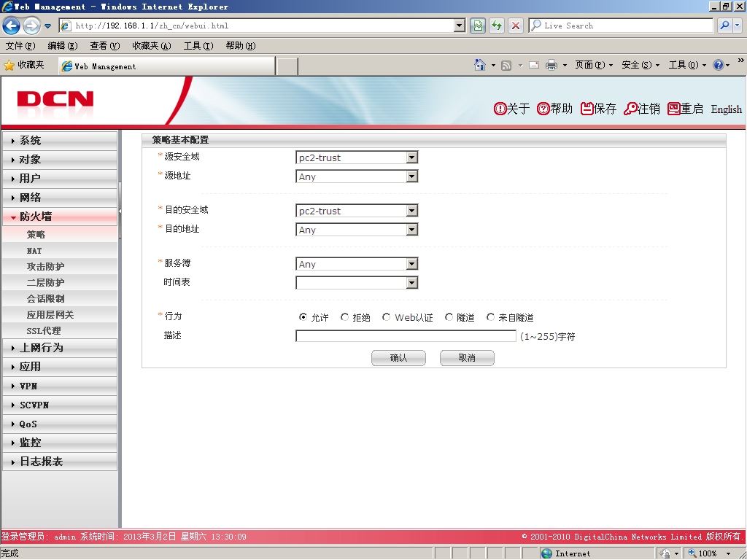Select the Web认证 radio button
747x560 pixels.
387,316
